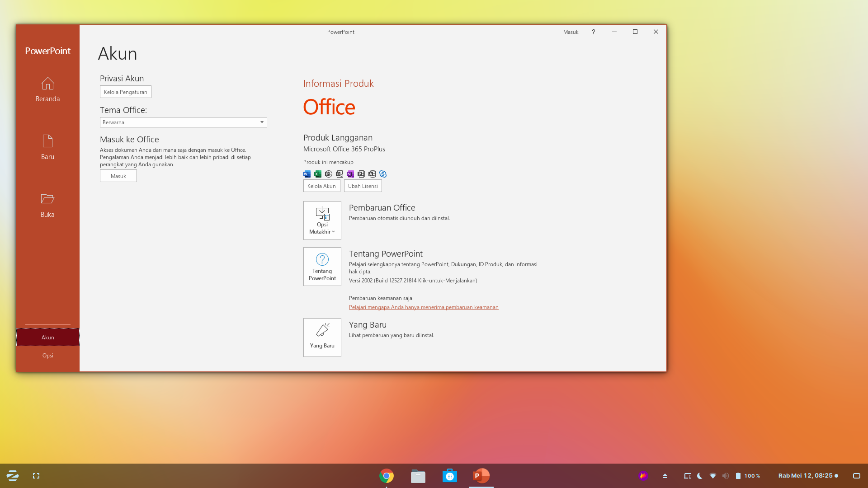Launch Chrome from the taskbar
This screenshot has height=488, width=868.
386,476
